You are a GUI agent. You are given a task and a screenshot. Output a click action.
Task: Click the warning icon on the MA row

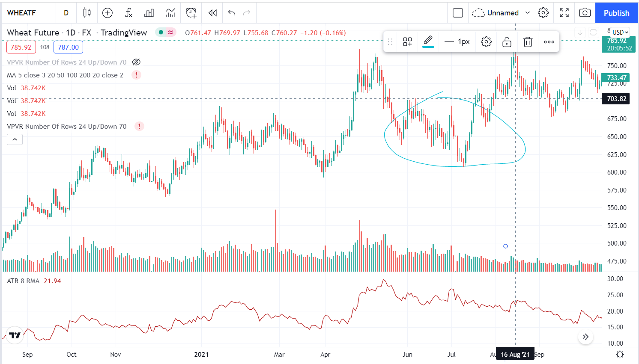(x=136, y=75)
